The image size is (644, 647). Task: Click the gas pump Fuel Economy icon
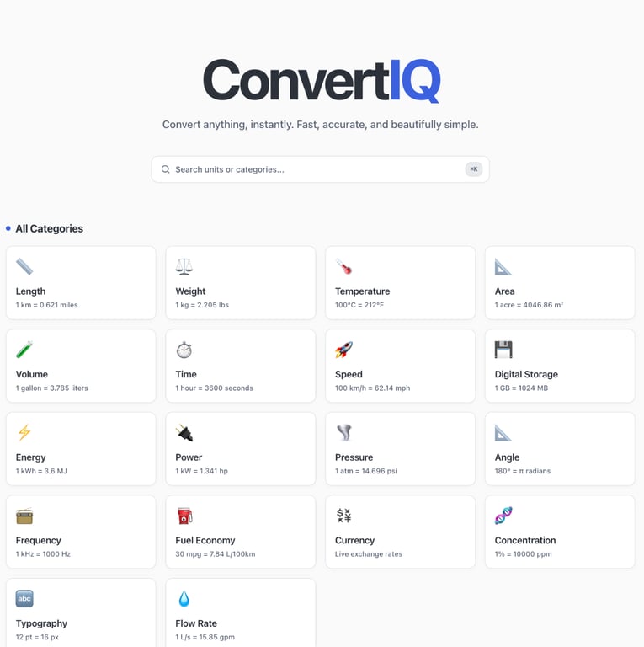tap(184, 516)
